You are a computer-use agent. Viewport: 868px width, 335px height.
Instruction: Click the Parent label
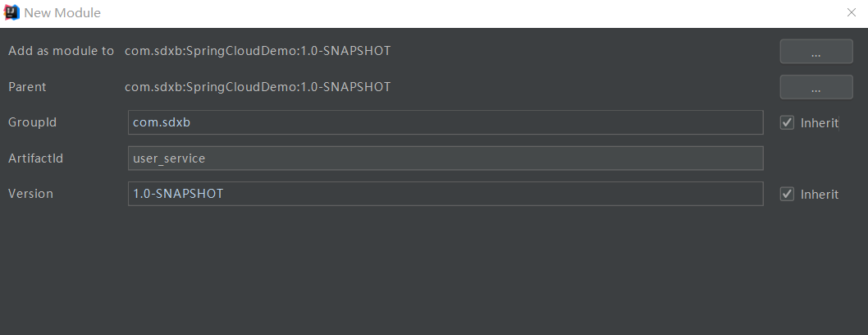point(27,87)
